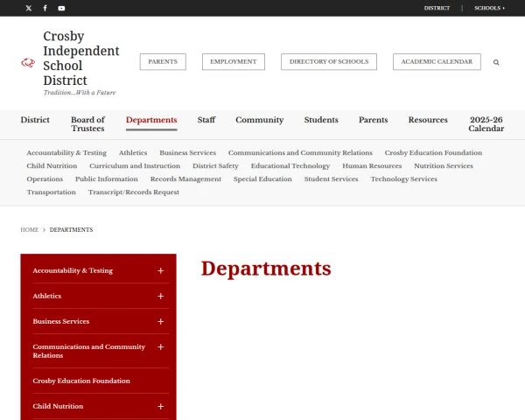This screenshot has height=420, width=525.
Task: Expand Accountability & Testing sidebar plus icon
Action: (x=160, y=271)
